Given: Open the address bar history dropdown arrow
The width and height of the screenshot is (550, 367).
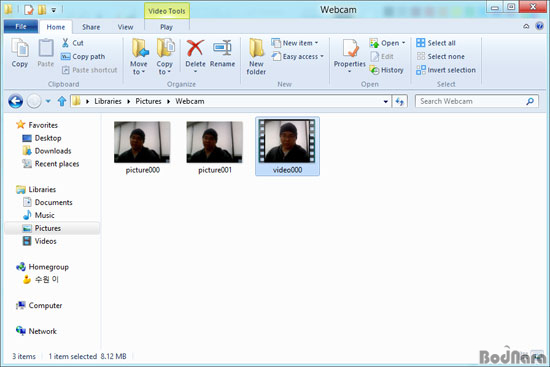Looking at the screenshot, I should click(385, 102).
